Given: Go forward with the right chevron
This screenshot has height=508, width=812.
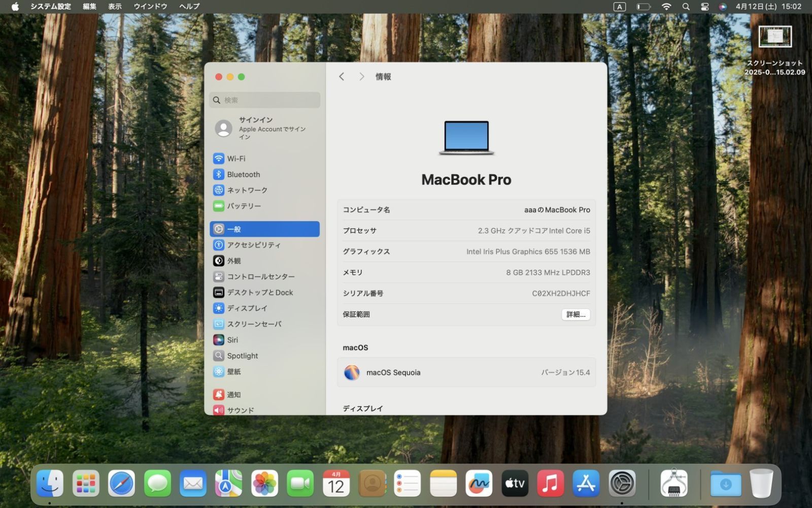Looking at the screenshot, I should click(361, 77).
